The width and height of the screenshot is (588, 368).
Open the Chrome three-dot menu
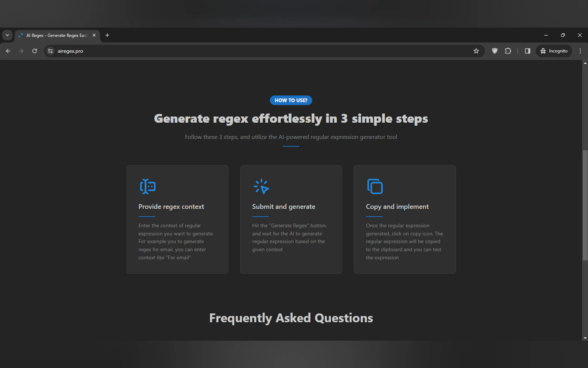point(580,51)
